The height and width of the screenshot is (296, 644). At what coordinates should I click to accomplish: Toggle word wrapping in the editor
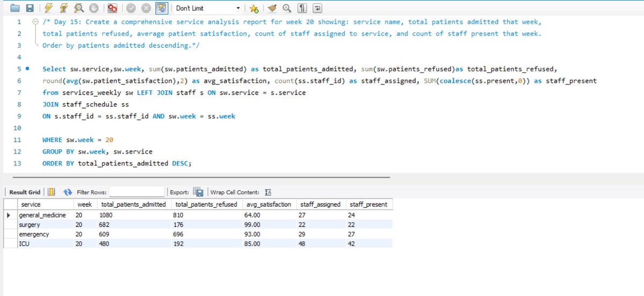[317, 8]
